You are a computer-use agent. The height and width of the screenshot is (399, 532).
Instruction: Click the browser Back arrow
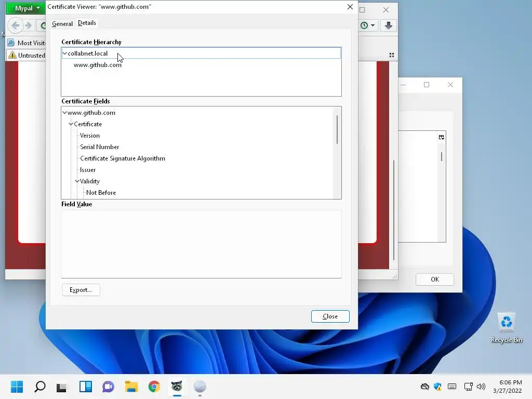(16, 25)
